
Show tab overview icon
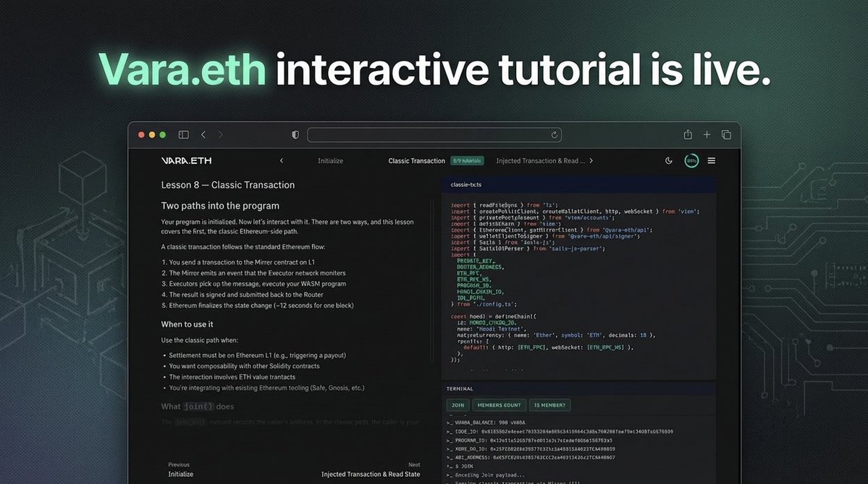click(x=726, y=135)
